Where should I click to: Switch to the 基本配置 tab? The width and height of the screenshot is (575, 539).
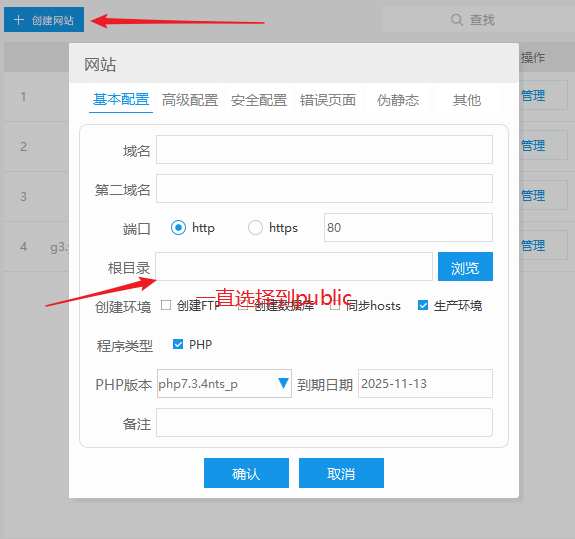coord(121,100)
